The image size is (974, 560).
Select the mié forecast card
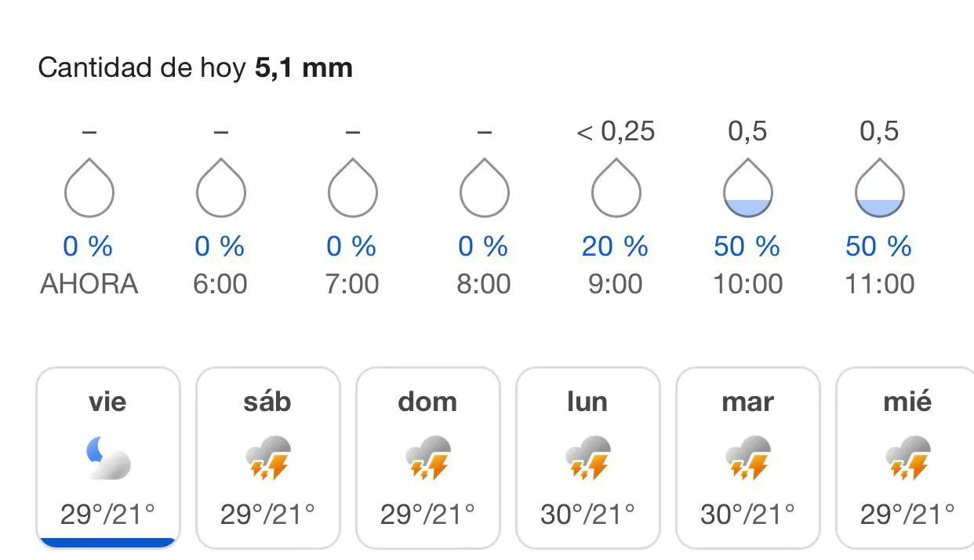pyautogui.click(x=905, y=458)
